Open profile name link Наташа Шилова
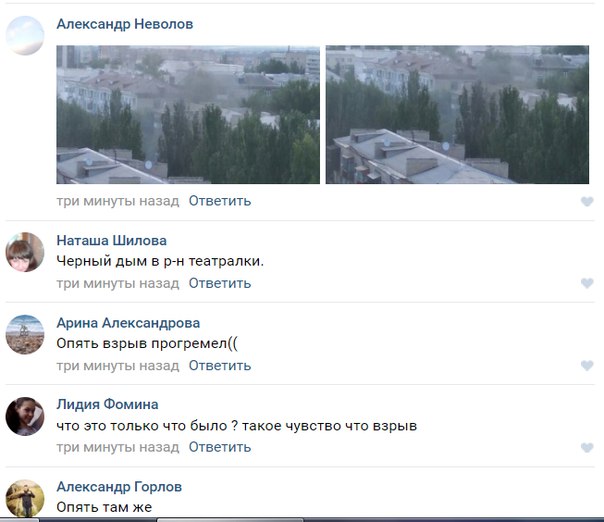The image size is (604, 522). pos(111,241)
